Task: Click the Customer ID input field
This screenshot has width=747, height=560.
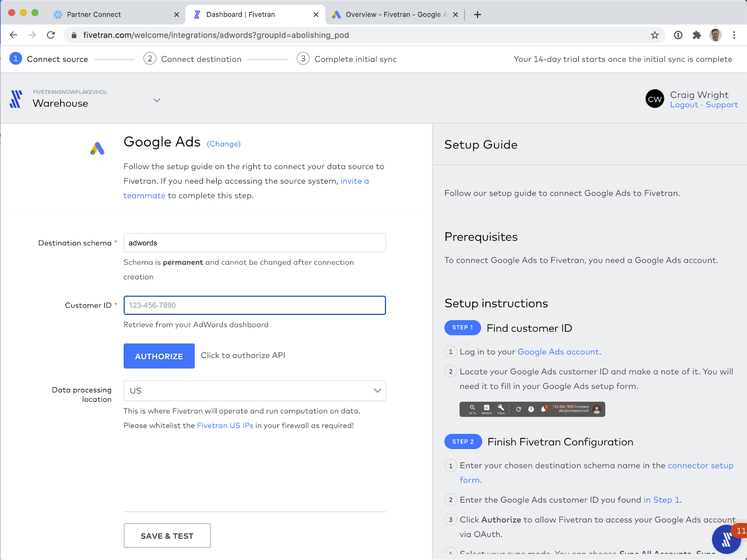Action: [x=254, y=305]
